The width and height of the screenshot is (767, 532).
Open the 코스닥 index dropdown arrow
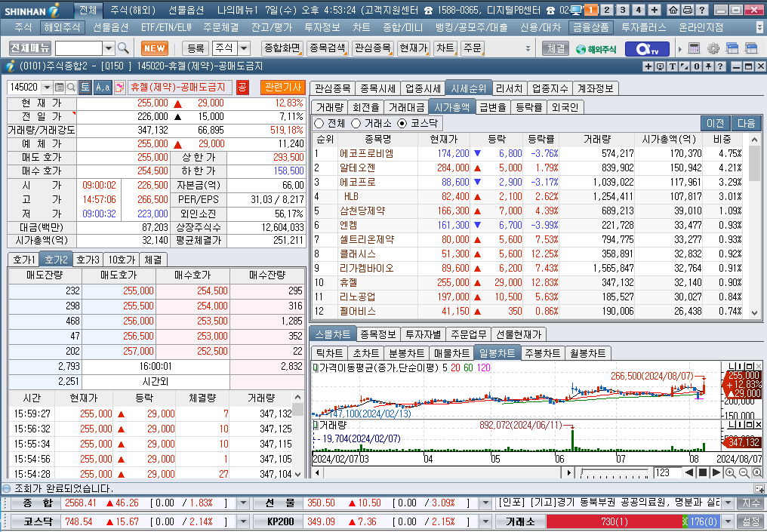[243, 521]
